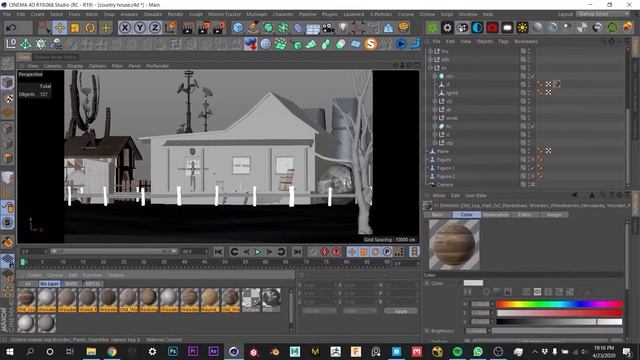Click the Undo arrow icon

11,28
